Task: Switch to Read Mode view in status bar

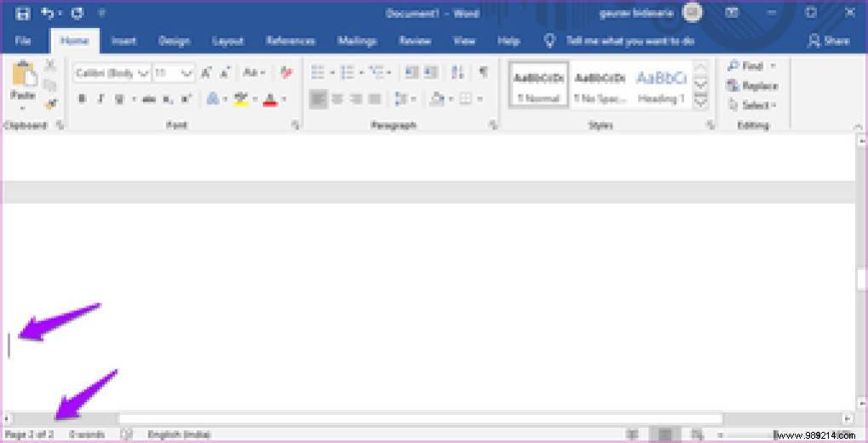Action: tap(633, 434)
